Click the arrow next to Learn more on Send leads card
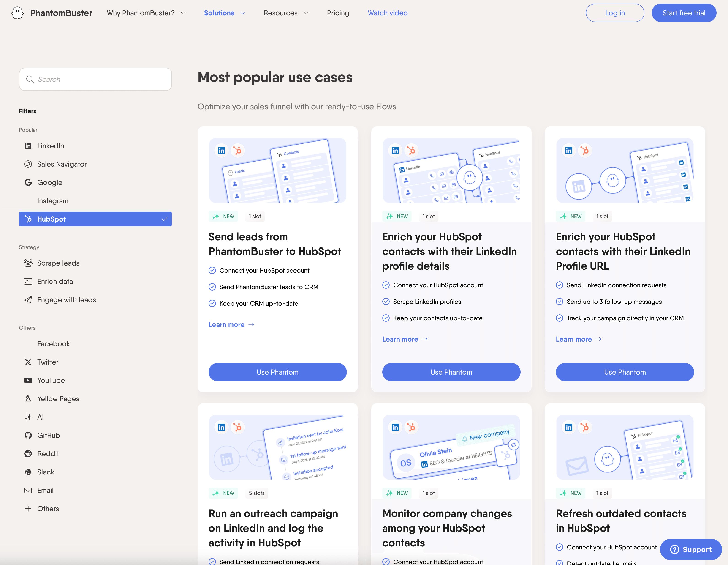Viewport: 728px width, 565px height. [252, 324]
